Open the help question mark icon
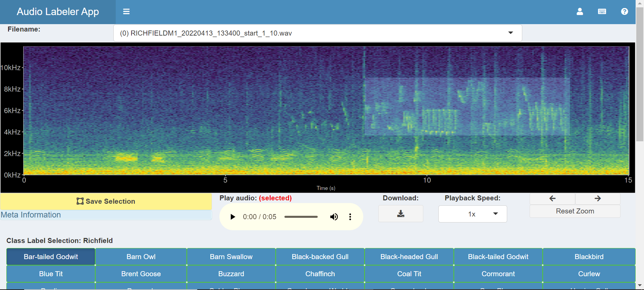This screenshot has width=644, height=290. (625, 12)
